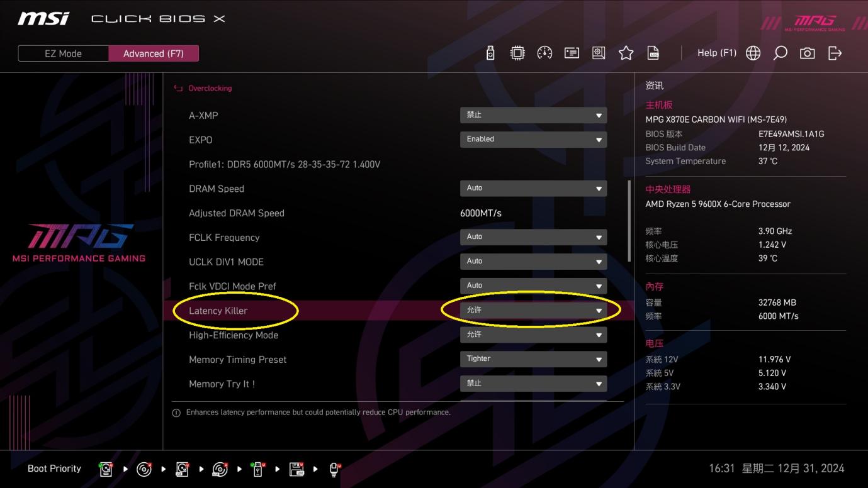Select the plain CD/DVD boot device icon

pos(144,469)
